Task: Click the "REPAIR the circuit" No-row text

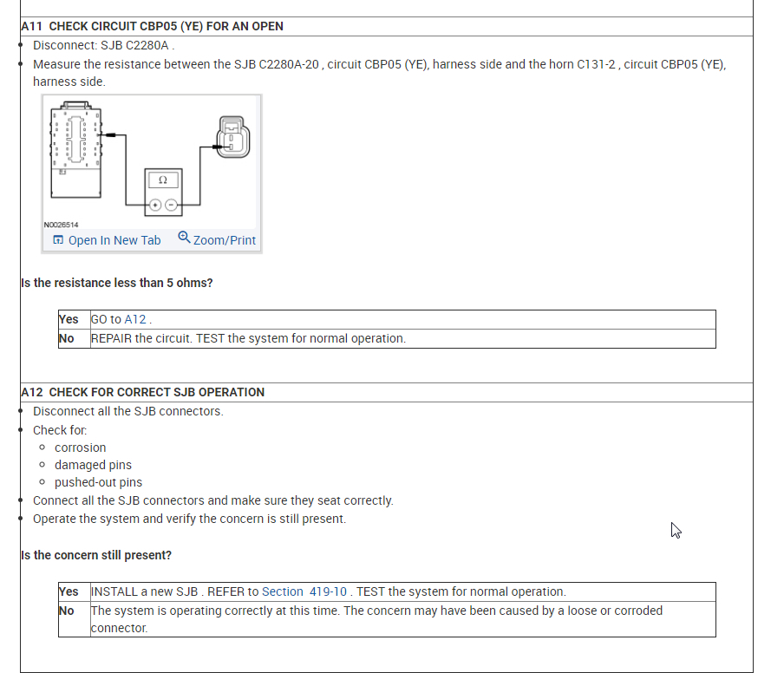Action: tap(247, 338)
